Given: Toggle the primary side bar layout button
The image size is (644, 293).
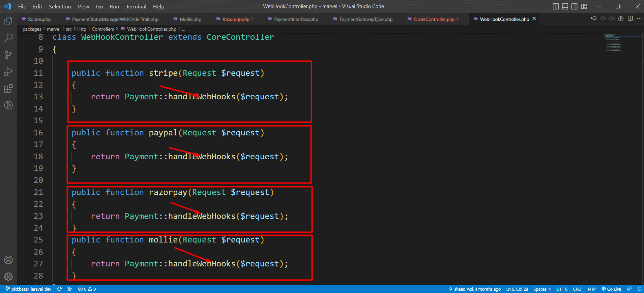Looking at the screenshot, I should [x=556, y=6].
